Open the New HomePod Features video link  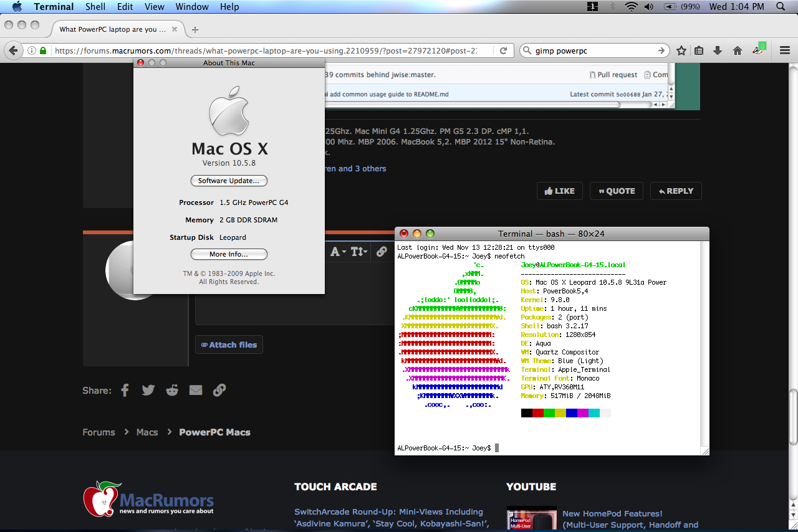click(x=630, y=519)
